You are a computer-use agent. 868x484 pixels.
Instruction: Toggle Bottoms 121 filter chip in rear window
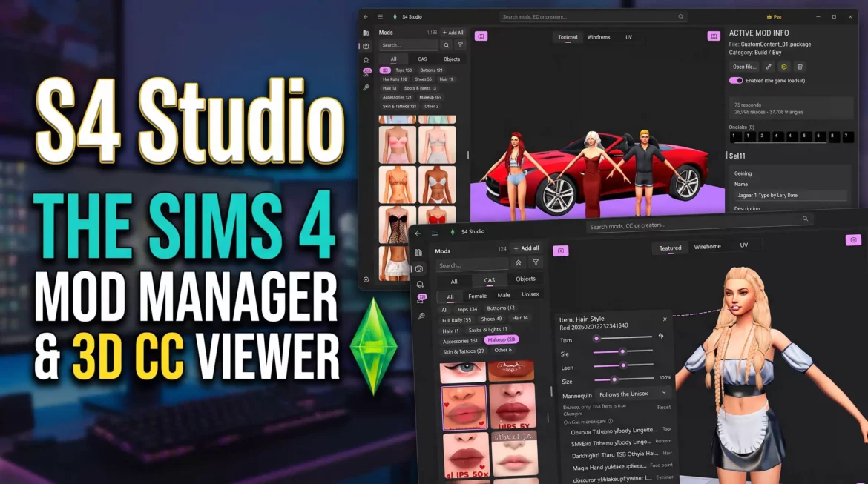pos(431,70)
